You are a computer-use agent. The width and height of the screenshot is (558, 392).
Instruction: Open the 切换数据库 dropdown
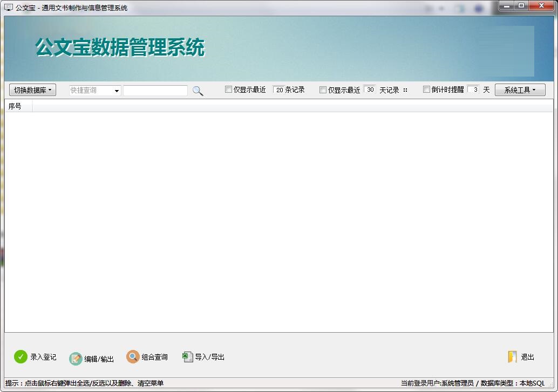point(32,90)
